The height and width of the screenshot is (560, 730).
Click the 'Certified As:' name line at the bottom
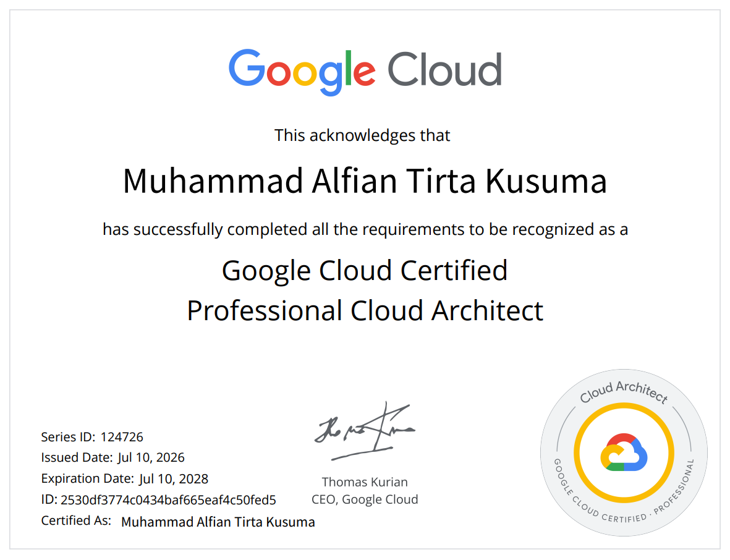178,521
